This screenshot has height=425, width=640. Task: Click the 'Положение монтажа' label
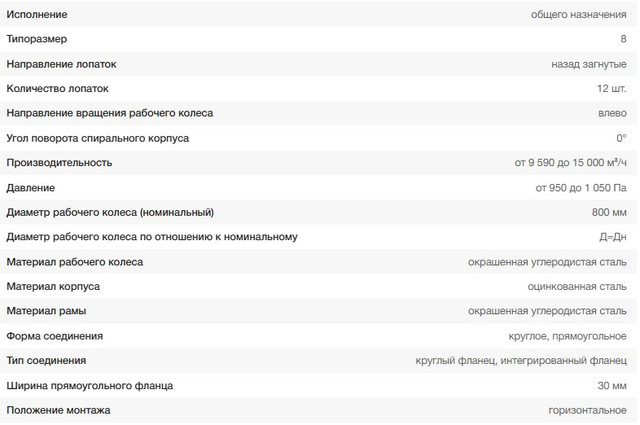(x=58, y=410)
